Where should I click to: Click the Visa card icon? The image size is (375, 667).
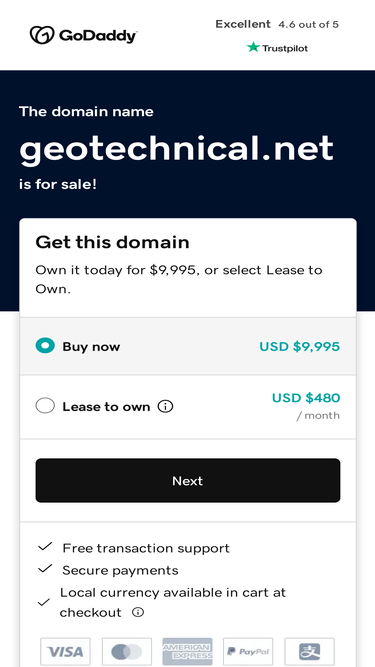click(x=65, y=651)
